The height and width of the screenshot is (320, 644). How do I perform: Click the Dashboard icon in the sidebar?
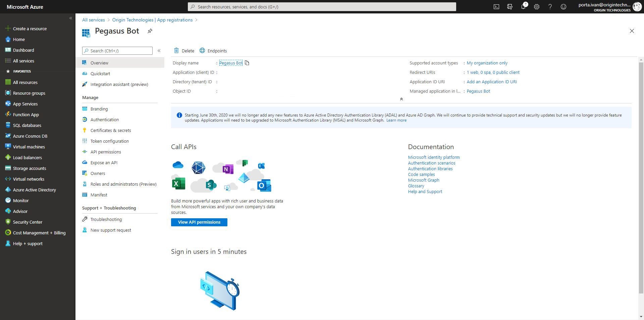click(x=8, y=50)
